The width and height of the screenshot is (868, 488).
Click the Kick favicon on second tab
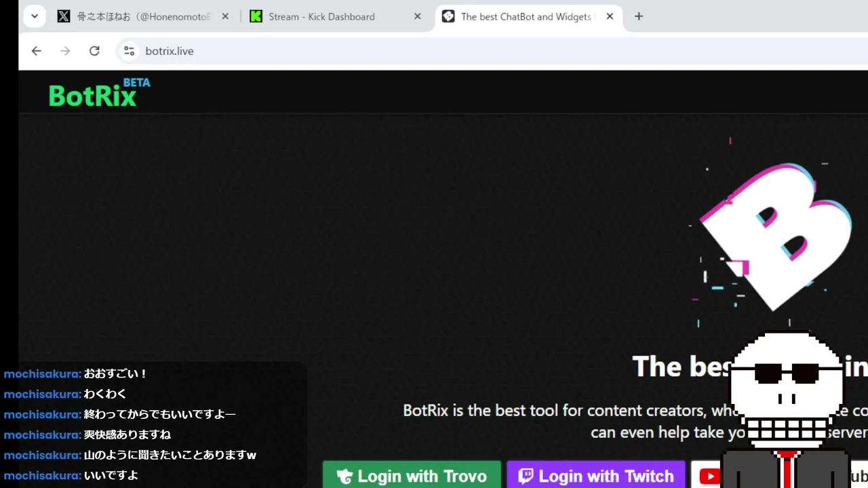coord(256,16)
